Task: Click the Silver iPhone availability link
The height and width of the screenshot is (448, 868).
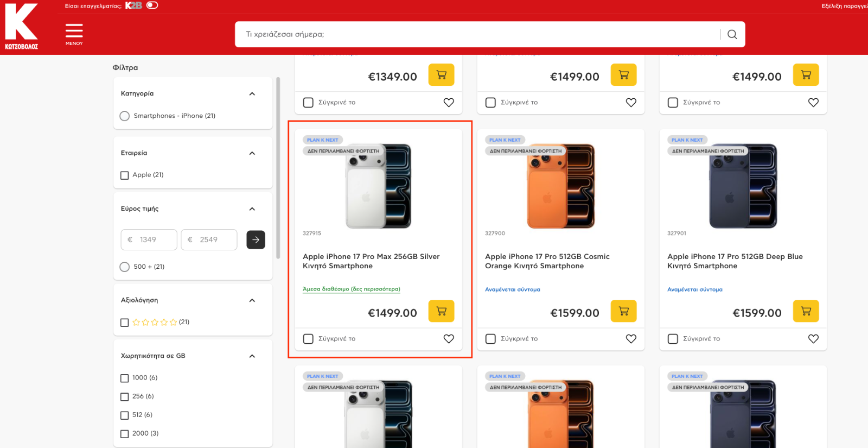Action: [351, 289]
